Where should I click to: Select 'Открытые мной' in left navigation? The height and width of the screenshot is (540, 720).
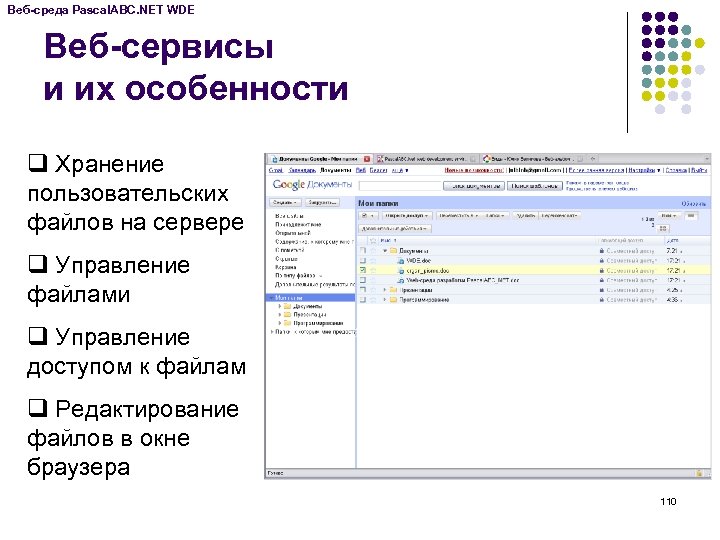(292, 233)
